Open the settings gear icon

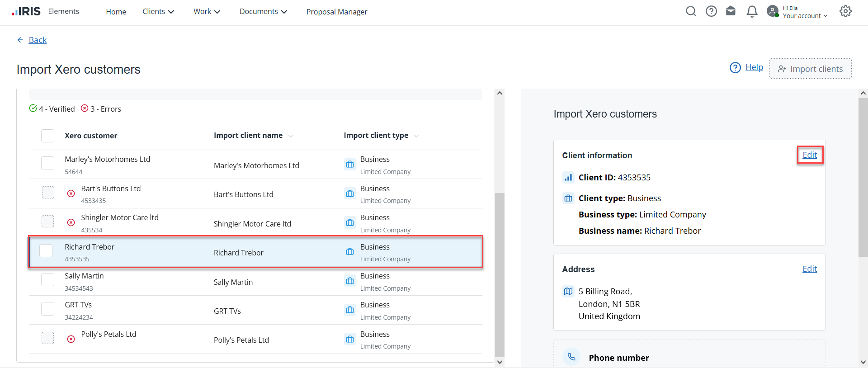845,11
